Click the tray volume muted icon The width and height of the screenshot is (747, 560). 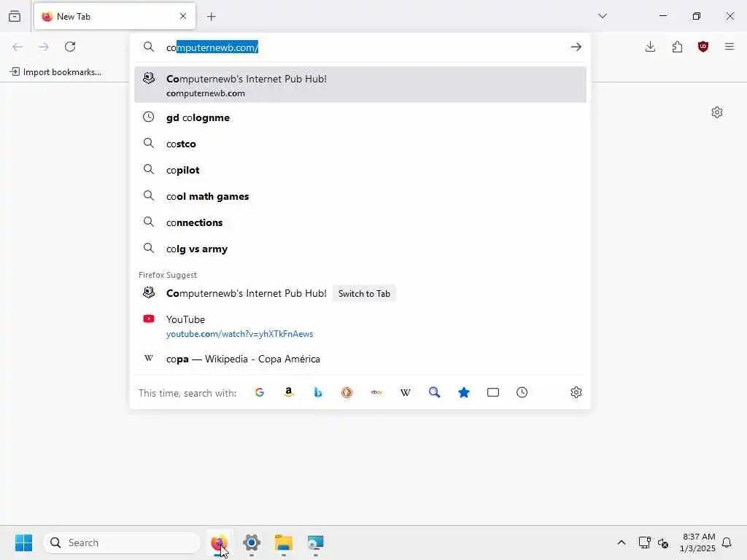tap(662, 542)
